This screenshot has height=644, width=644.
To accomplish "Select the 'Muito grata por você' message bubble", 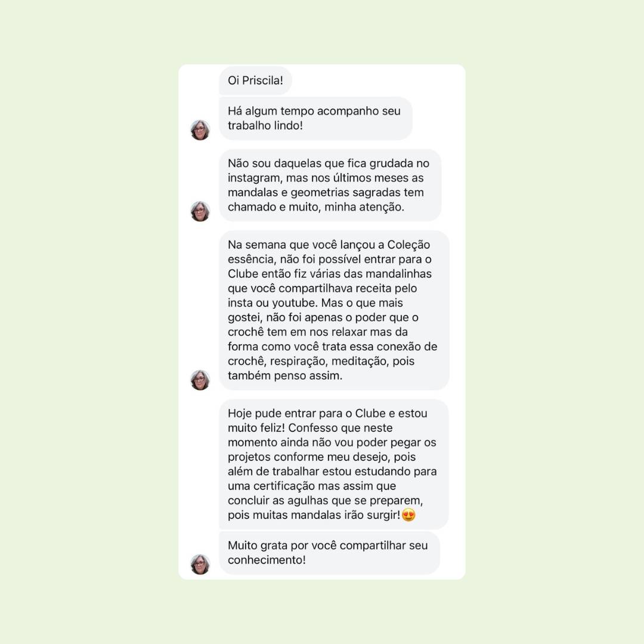I will [x=329, y=552].
